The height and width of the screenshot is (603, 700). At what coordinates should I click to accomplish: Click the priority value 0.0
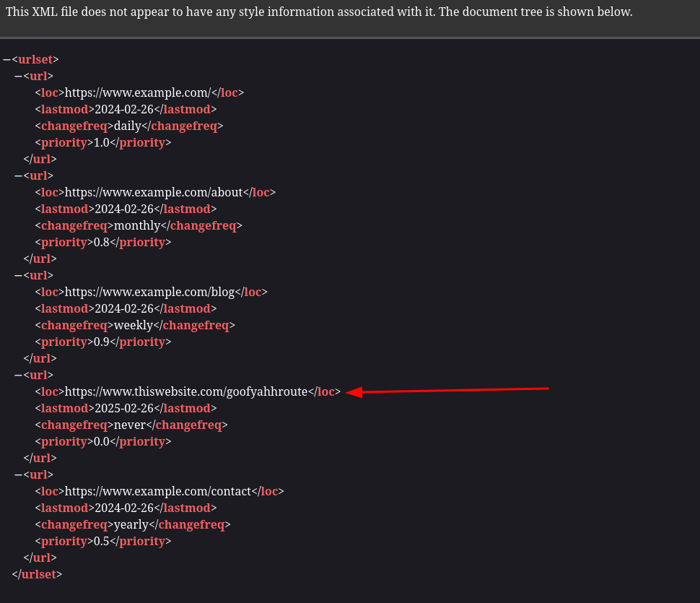pos(102,442)
